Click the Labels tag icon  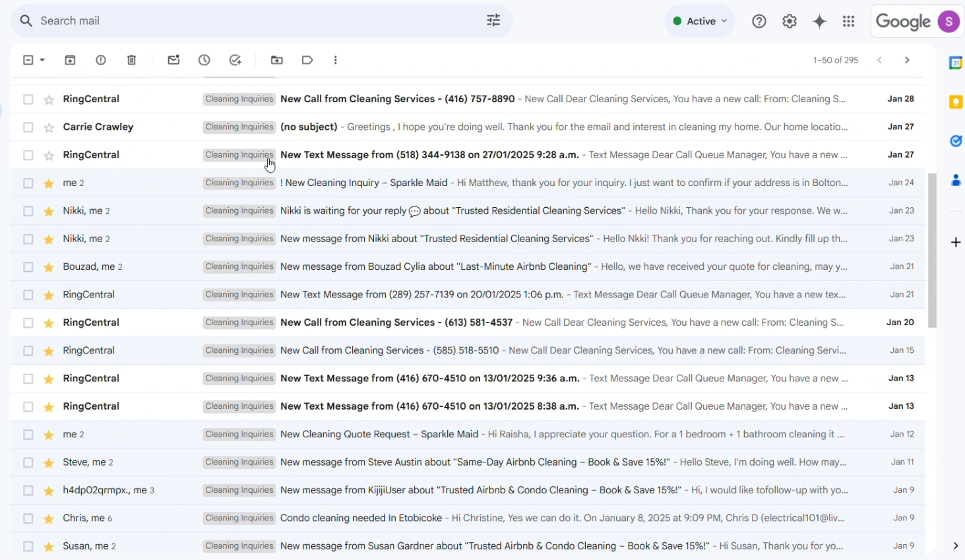307,60
